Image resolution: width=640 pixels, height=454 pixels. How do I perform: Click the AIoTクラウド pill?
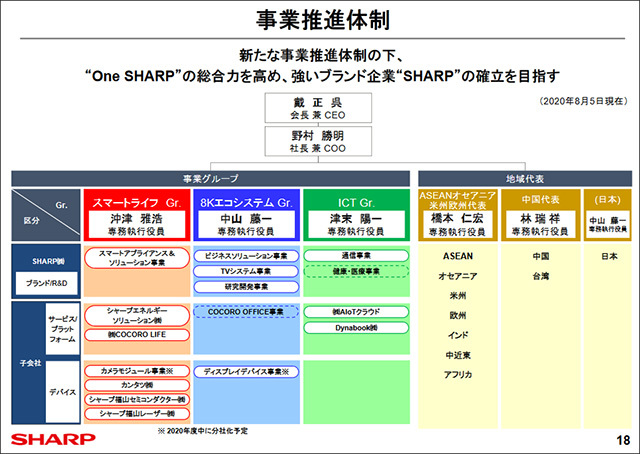(x=356, y=312)
